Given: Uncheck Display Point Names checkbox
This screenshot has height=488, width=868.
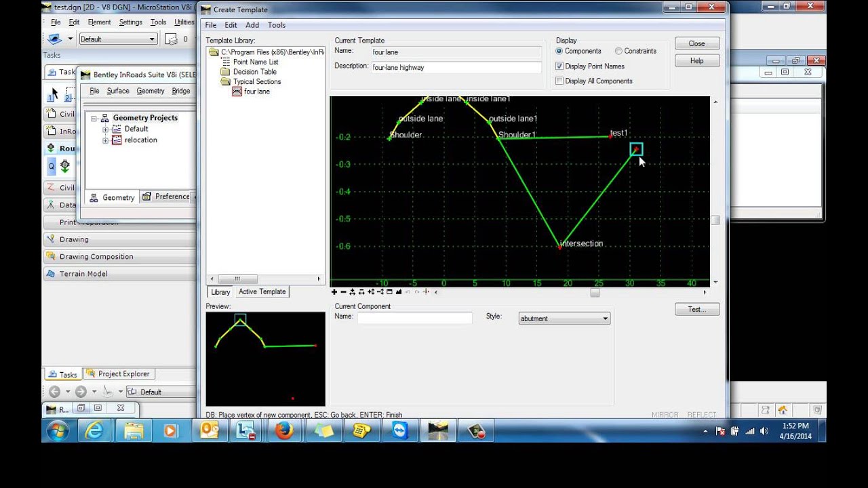Looking at the screenshot, I should pyautogui.click(x=559, y=66).
